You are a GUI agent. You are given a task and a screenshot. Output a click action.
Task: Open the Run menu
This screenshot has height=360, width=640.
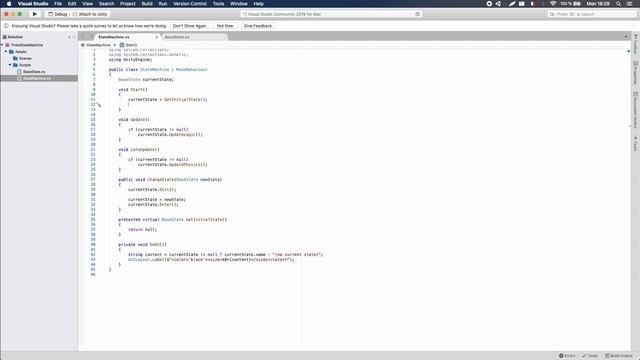click(162, 4)
